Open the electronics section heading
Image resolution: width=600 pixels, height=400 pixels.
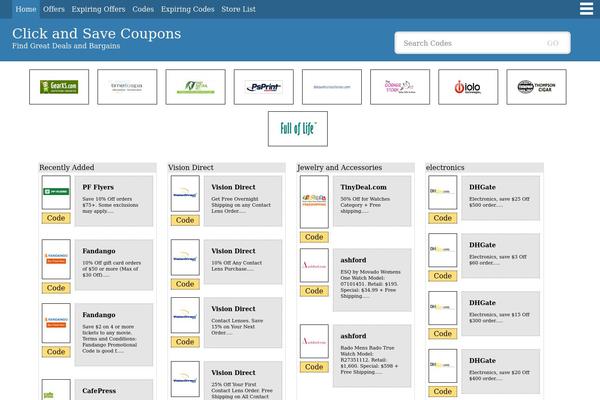pyautogui.click(x=445, y=167)
